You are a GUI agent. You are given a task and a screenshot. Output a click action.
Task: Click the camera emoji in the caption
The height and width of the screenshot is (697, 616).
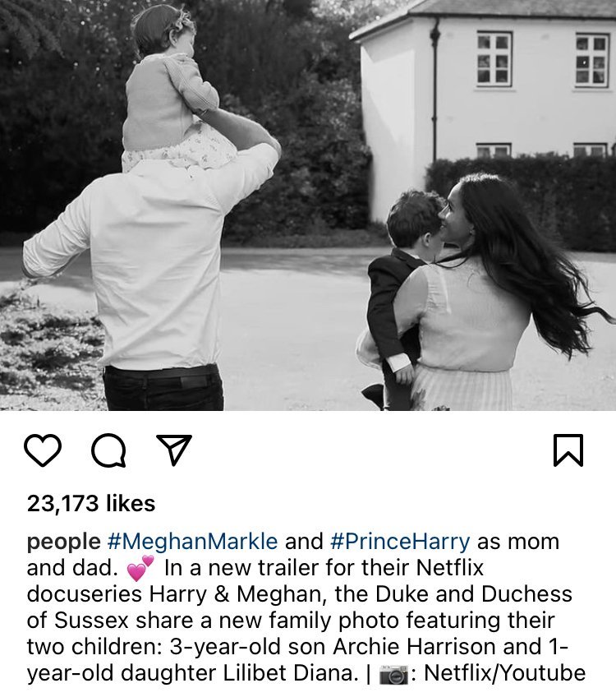pyautogui.click(x=393, y=674)
